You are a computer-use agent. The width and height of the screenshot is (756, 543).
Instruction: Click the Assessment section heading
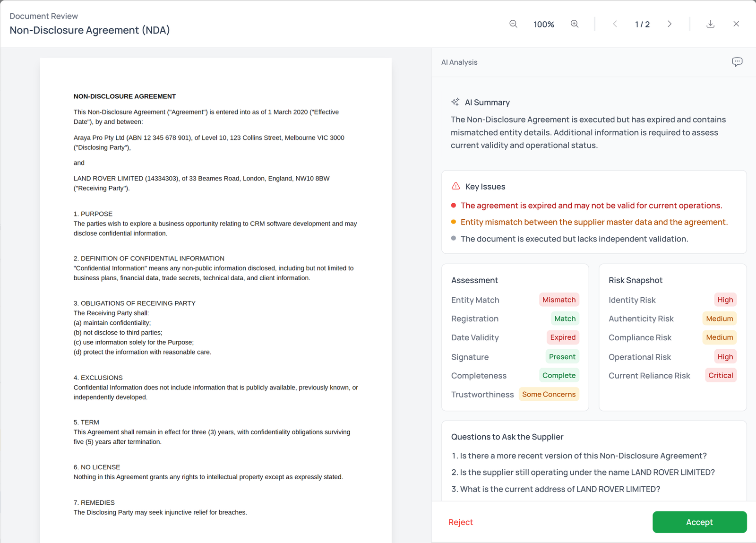pos(474,280)
